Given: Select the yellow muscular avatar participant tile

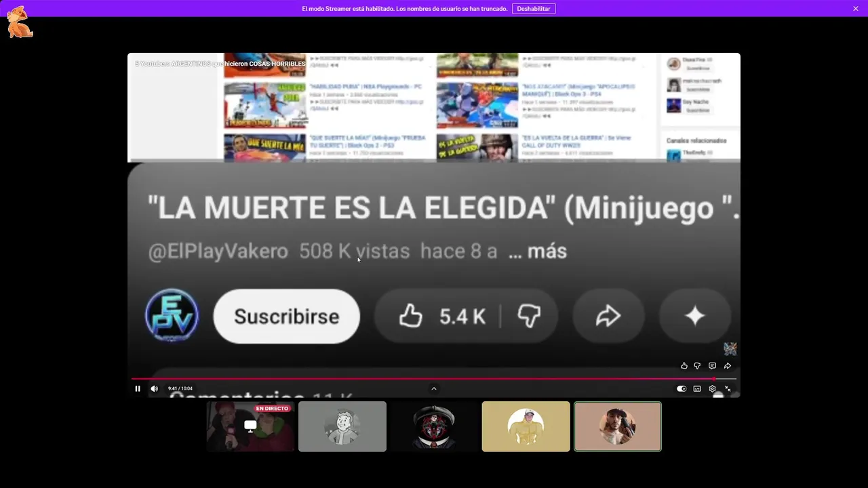Looking at the screenshot, I should click(526, 426).
